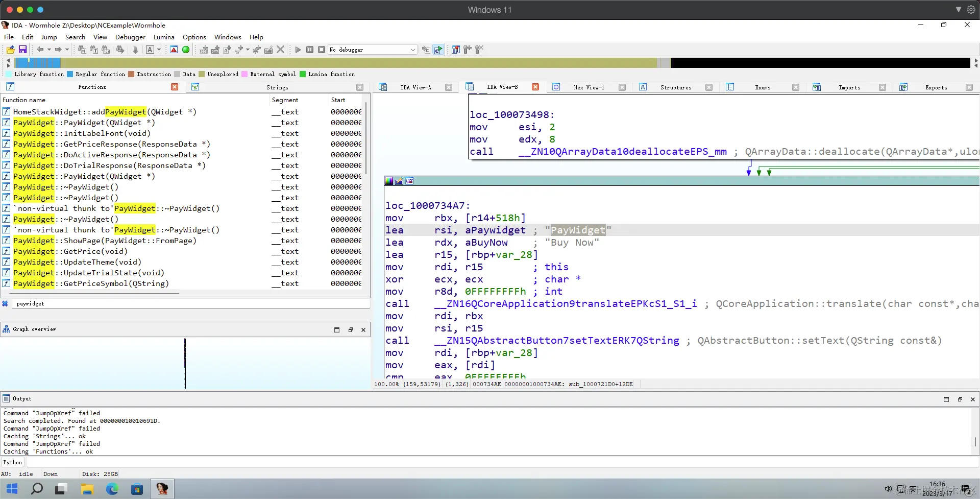Click the Output panel icon
980x499 pixels.
point(6,398)
